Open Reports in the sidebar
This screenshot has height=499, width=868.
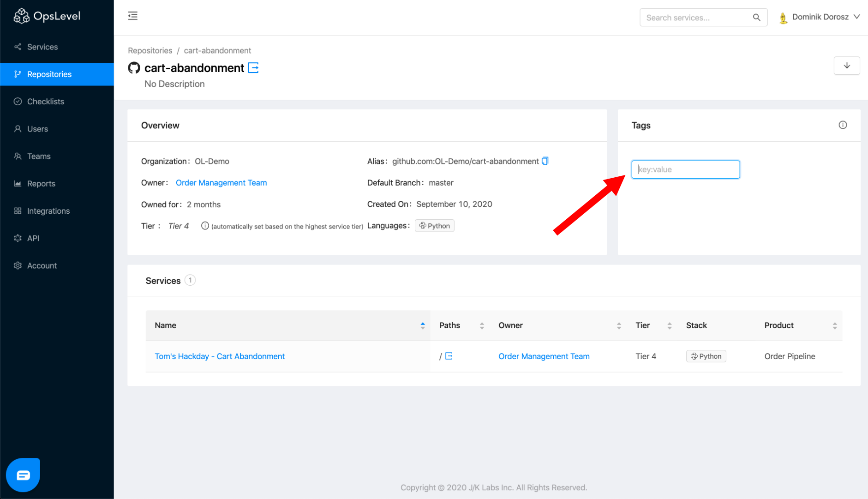click(57, 184)
